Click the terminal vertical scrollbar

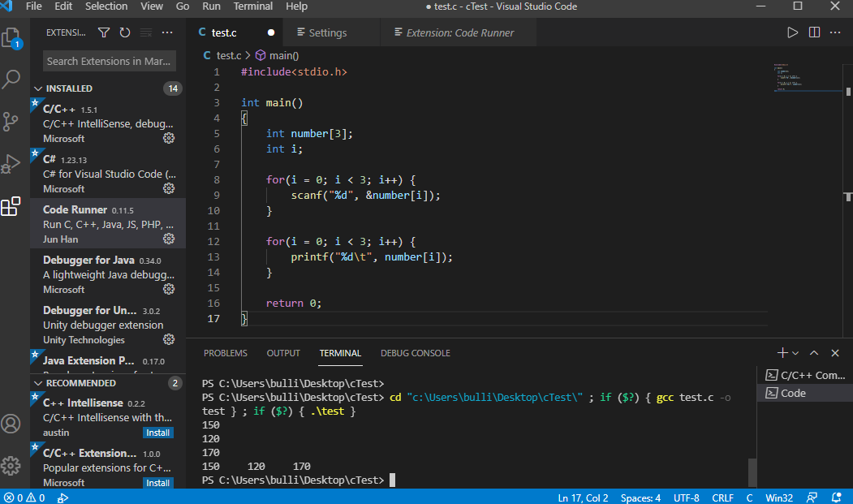click(752, 472)
